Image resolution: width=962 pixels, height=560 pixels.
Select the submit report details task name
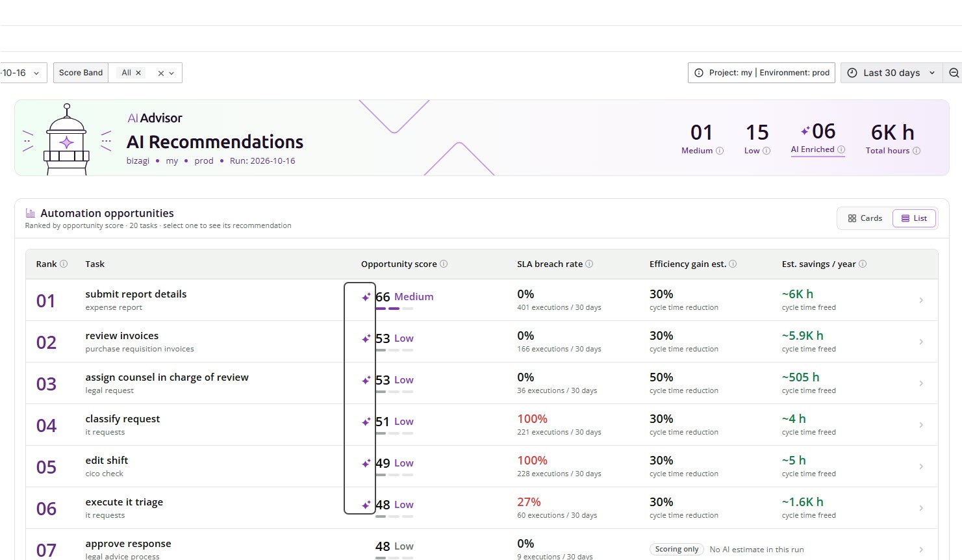tap(136, 294)
